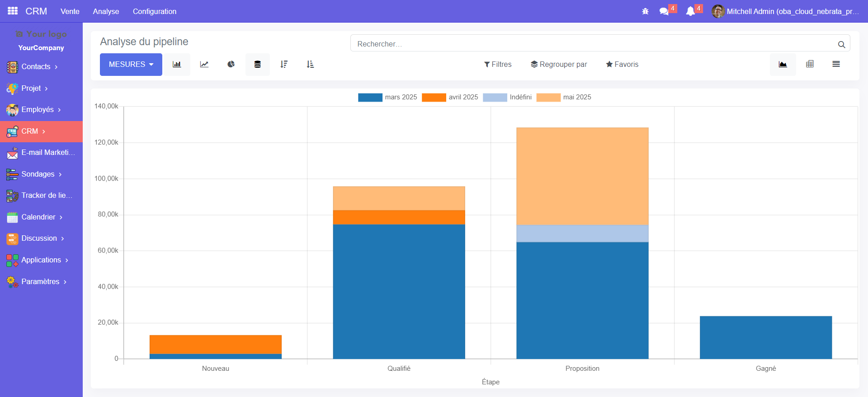Sort chart in descending order
Image resolution: width=868 pixels, height=397 pixels.
(x=284, y=65)
